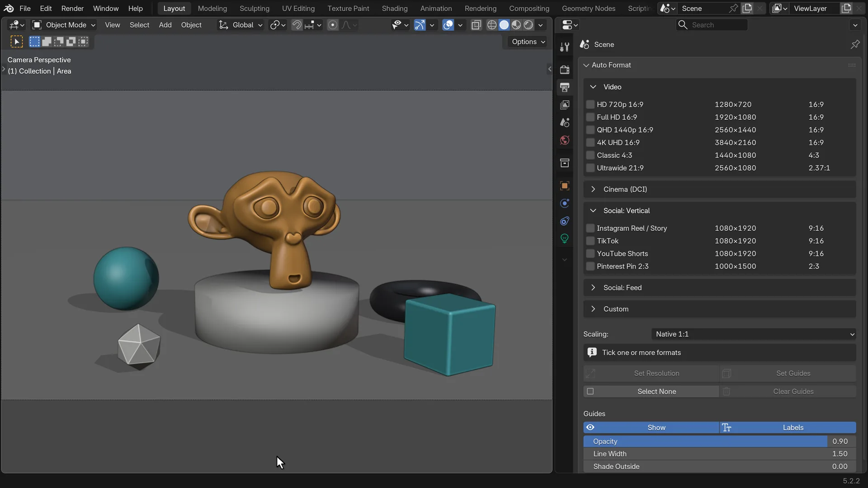Open the Object Mode dropdown

[x=64, y=25]
